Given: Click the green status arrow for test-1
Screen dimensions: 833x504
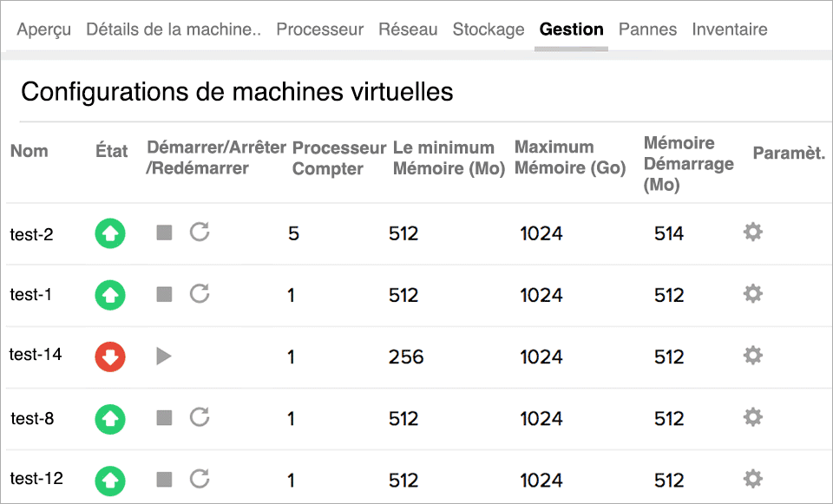Looking at the screenshot, I should pos(109,295).
